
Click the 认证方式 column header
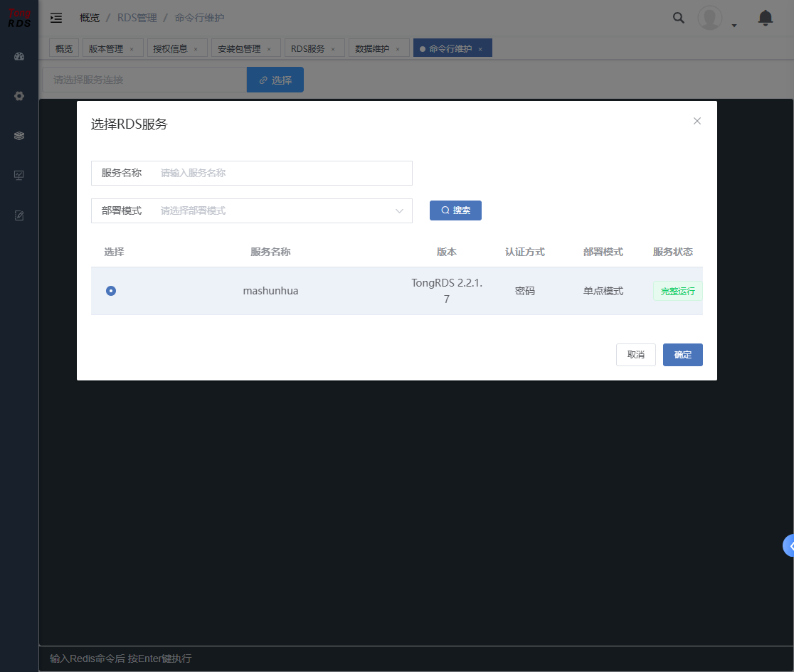click(x=524, y=252)
